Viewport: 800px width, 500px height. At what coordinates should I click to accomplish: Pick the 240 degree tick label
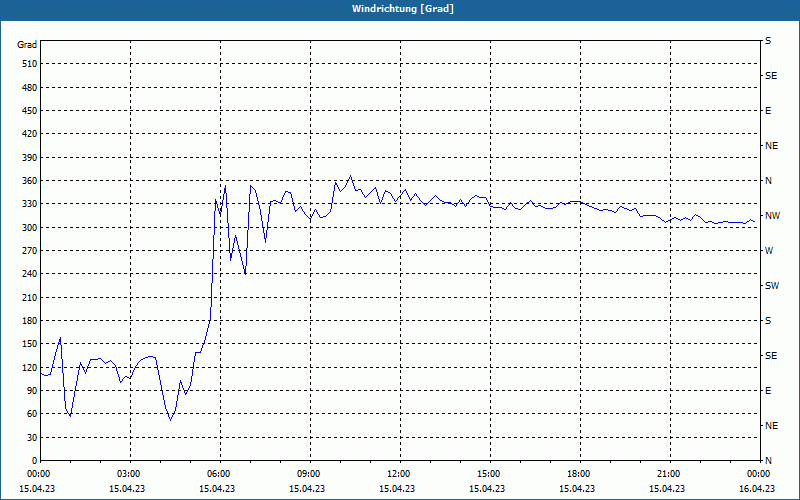[30, 274]
